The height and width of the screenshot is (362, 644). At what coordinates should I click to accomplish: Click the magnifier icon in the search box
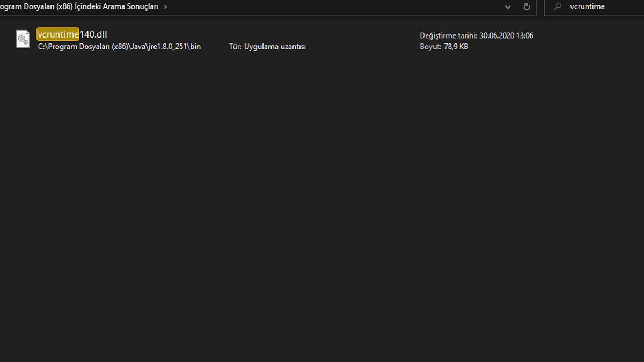[x=558, y=7]
